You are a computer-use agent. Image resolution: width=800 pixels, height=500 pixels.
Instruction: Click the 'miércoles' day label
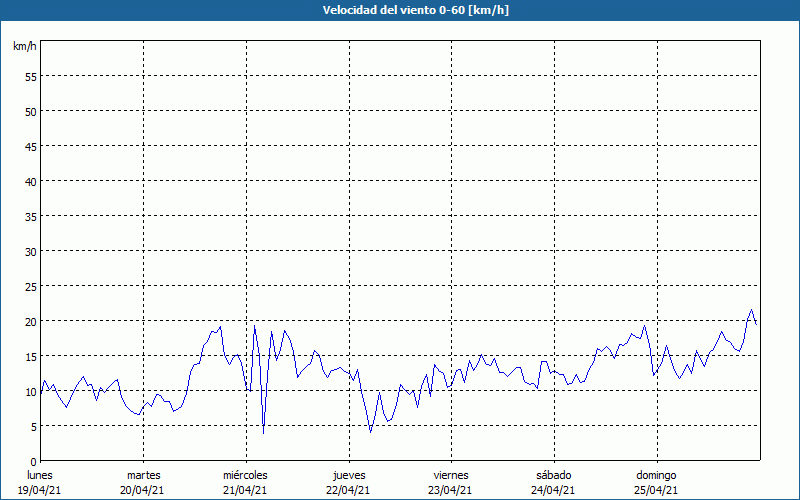(245, 475)
